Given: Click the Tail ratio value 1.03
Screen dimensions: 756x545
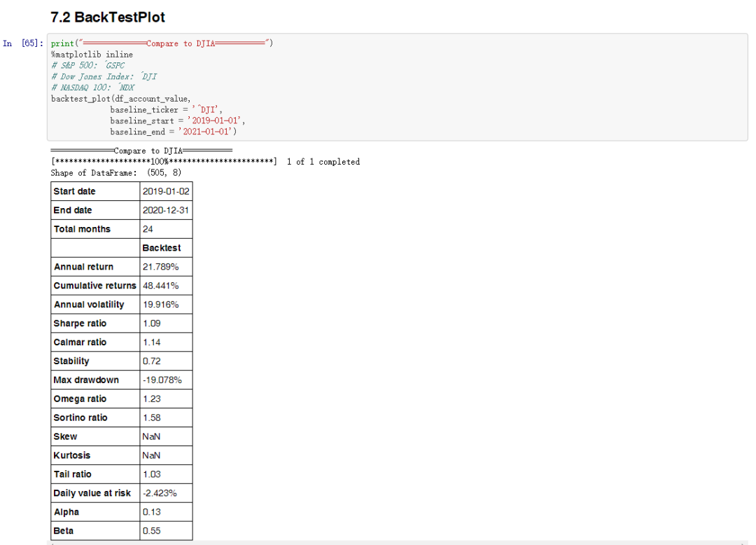Looking at the screenshot, I should tap(166, 474).
